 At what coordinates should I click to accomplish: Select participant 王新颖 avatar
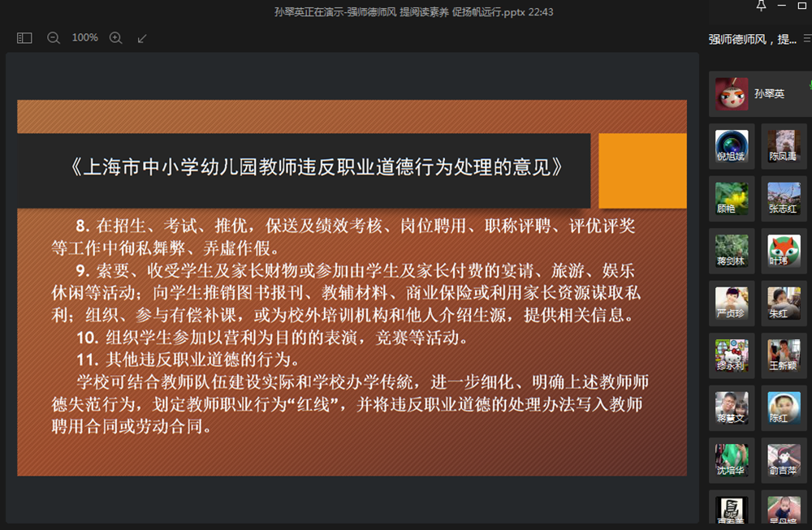click(x=784, y=355)
